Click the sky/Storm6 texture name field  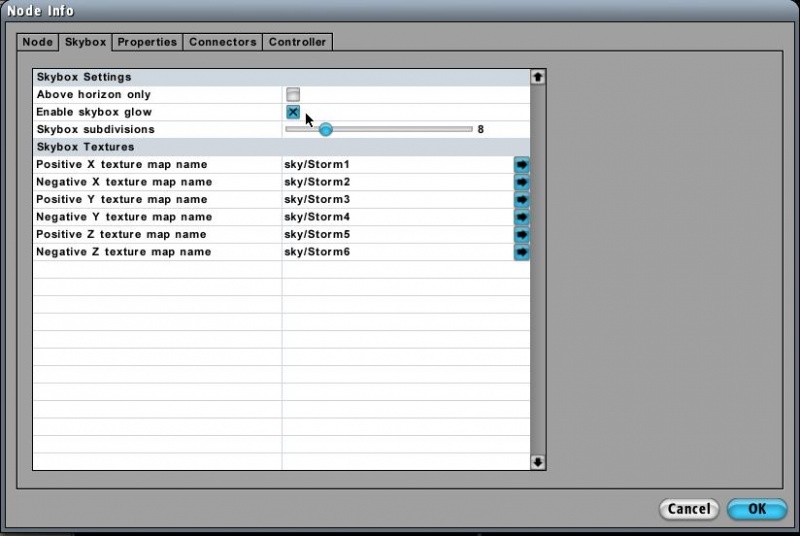396,252
